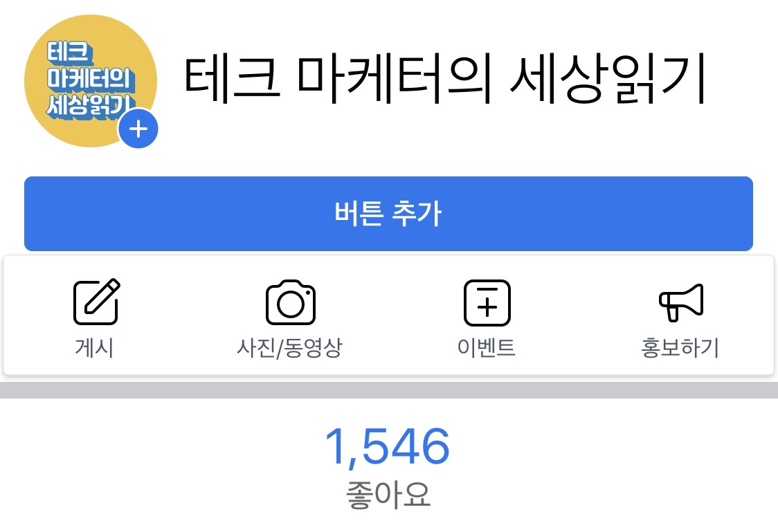Click the gray section divider bar

point(389,389)
